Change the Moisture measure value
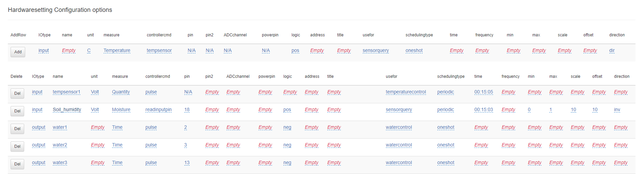Screen dimensions: 644x174 [x=121, y=110]
